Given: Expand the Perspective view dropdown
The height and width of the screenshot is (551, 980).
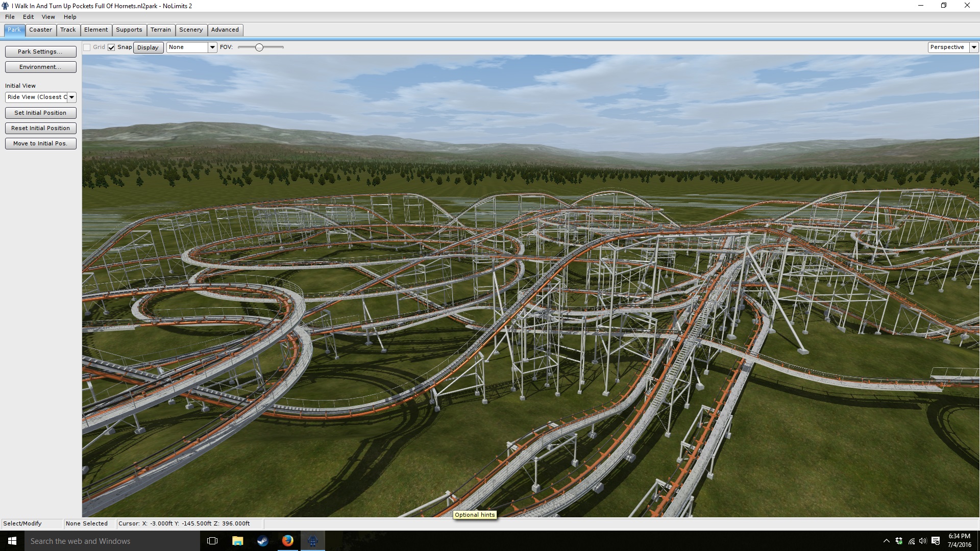Looking at the screenshot, I should tap(974, 47).
